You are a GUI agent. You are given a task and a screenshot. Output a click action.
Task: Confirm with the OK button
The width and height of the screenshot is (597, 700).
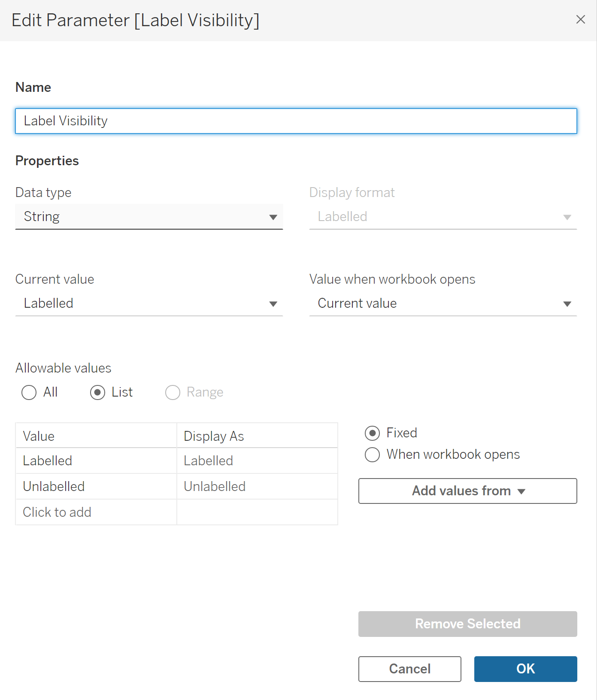tap(525, 669)
